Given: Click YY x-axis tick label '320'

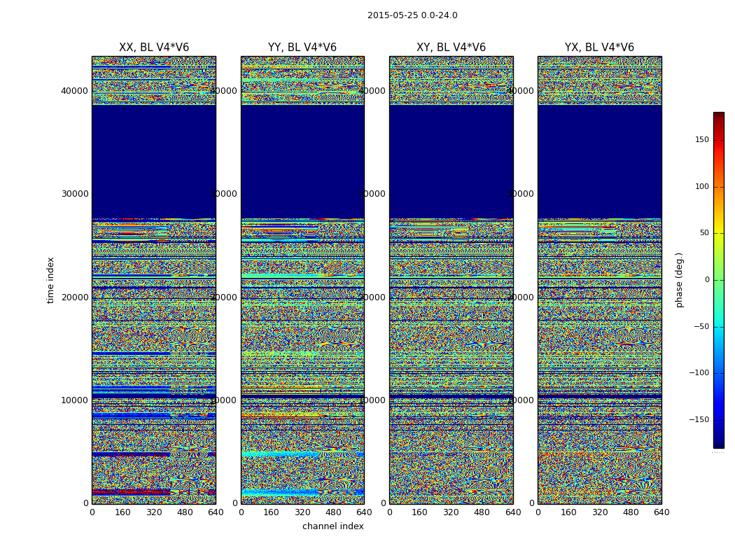Looking at the screenshot, I should tap(303, 512).
